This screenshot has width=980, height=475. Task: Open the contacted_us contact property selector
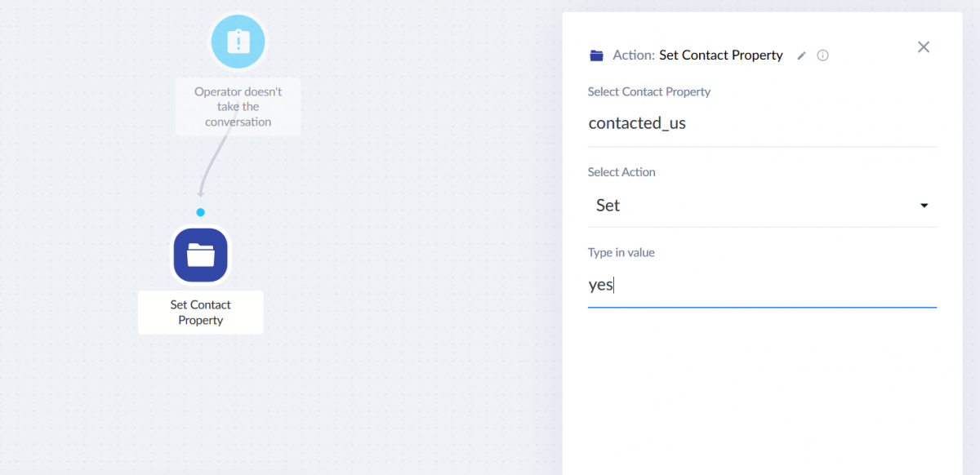pos(762,124)
